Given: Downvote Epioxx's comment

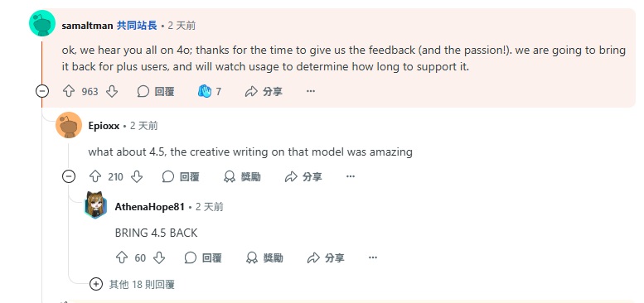Looking at the screenshot, I should [x=137, y=176].
